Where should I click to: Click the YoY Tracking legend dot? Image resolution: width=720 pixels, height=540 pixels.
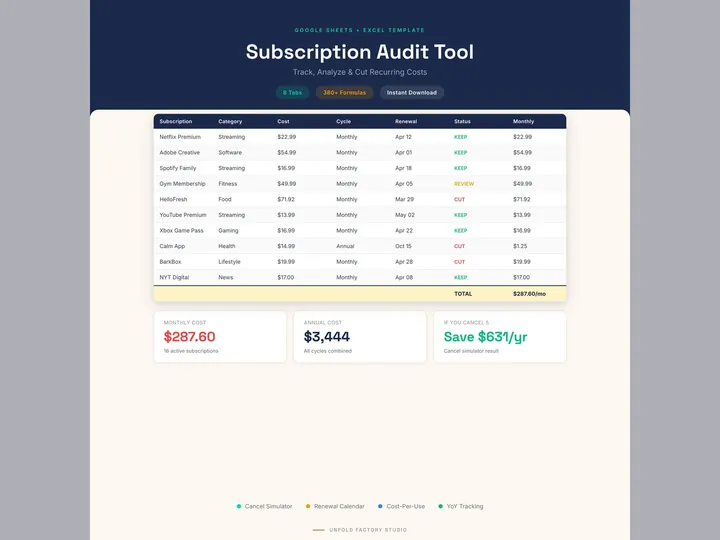pos(441,506)
